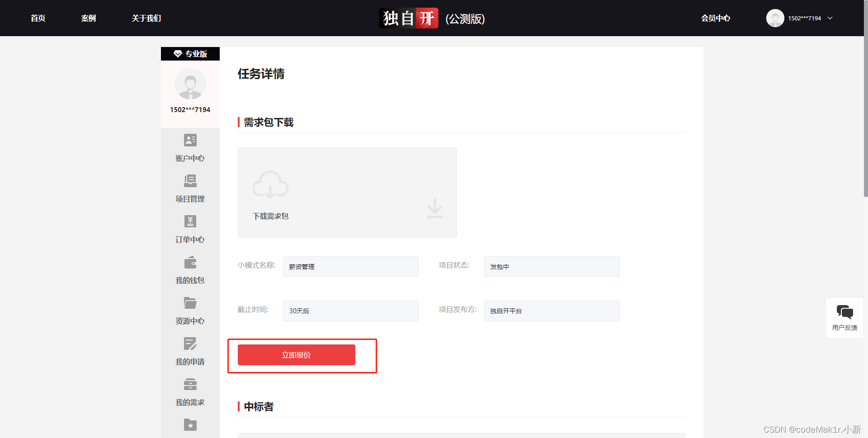Click the 我的需求 label in sidebar

(190, 402)
